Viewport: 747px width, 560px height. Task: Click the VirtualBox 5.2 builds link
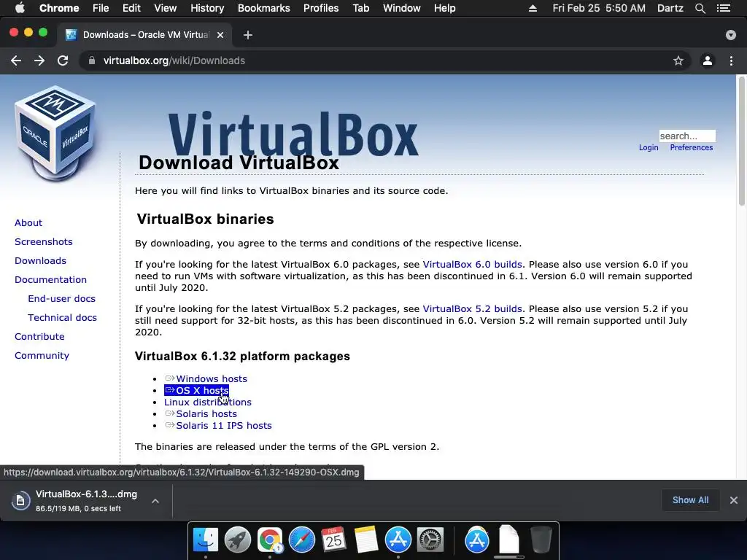tap(472, 308)
